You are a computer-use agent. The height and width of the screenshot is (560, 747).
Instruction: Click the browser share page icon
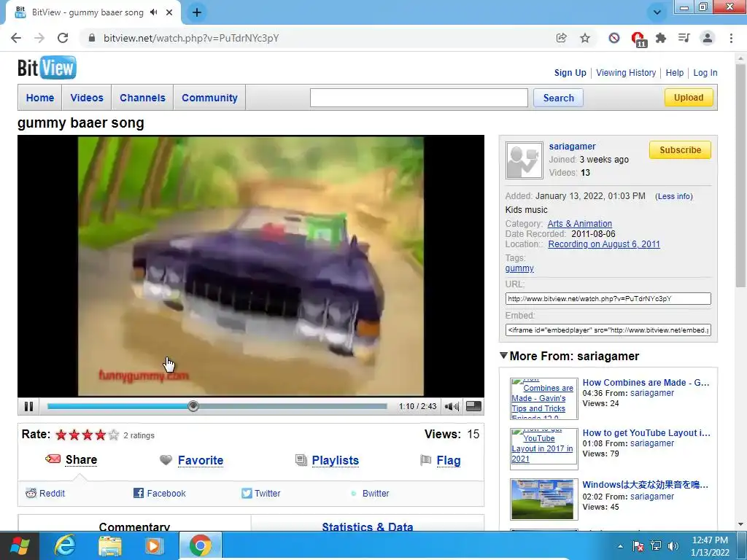coord(561,38)
